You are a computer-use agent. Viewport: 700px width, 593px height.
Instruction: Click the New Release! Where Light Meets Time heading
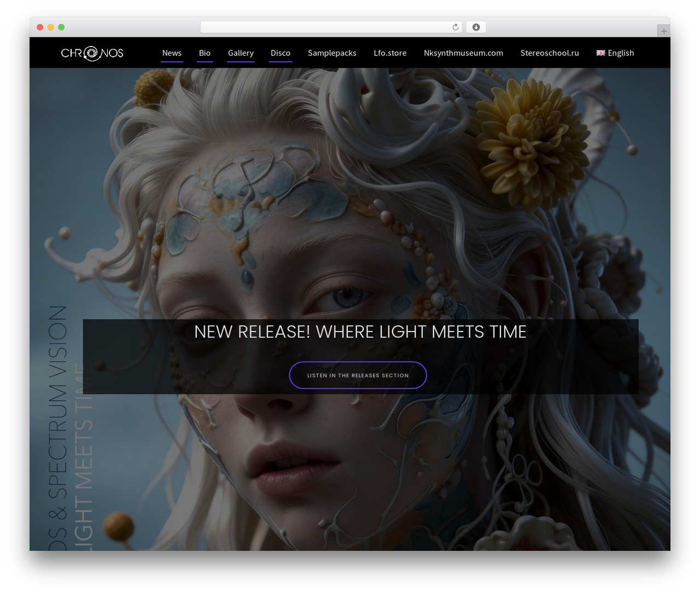pos(360,332)
